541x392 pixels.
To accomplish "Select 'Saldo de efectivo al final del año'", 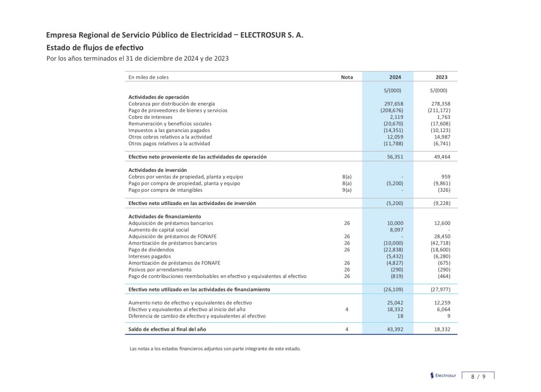I will click(x=167, y=330).
